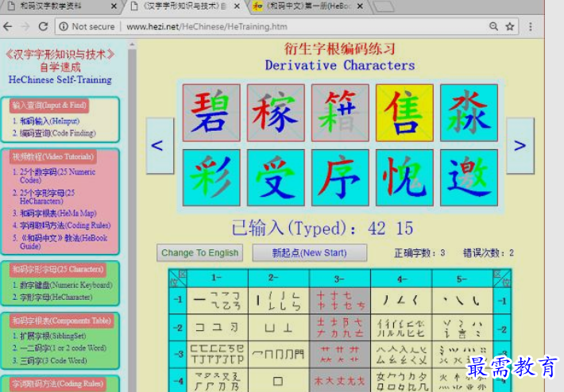Click column header 5- in components table
The width and height of the screenshot is (564, 392).
point(462,278)
